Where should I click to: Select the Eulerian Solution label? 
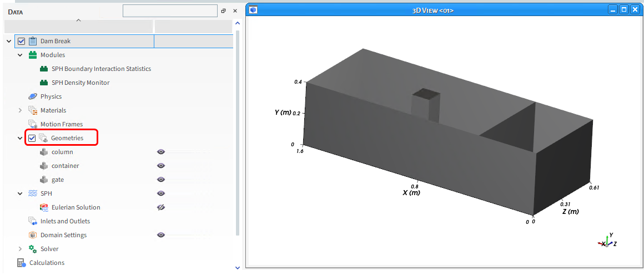coord(76,207)
